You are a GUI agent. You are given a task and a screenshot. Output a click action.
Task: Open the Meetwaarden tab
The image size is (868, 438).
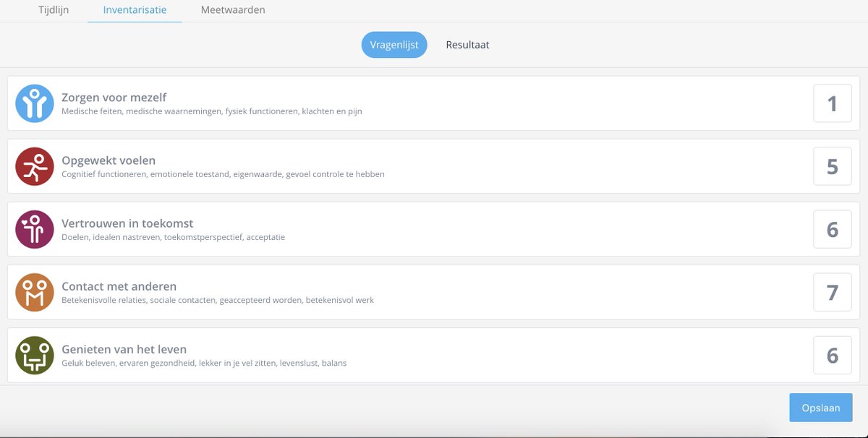(233, 10)
